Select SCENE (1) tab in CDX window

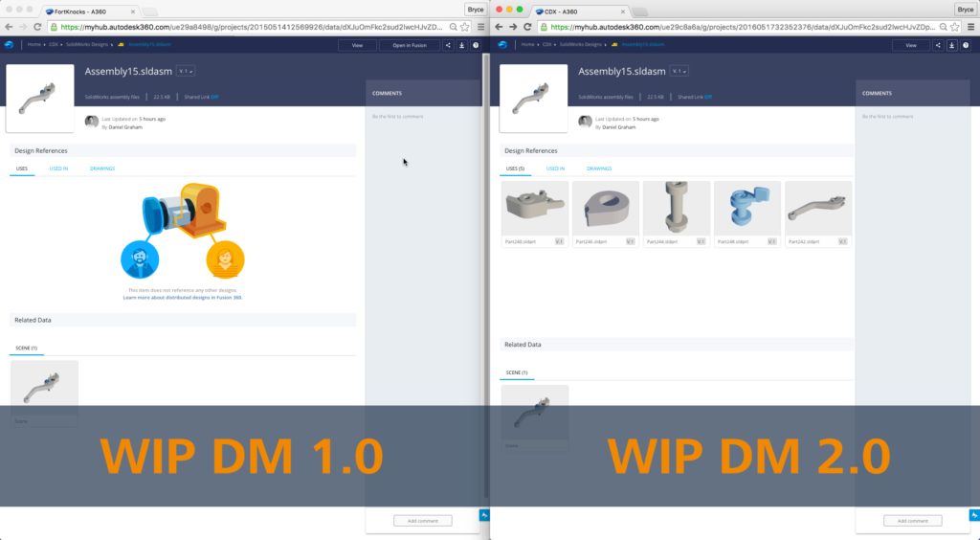click(x=517, y=372)
